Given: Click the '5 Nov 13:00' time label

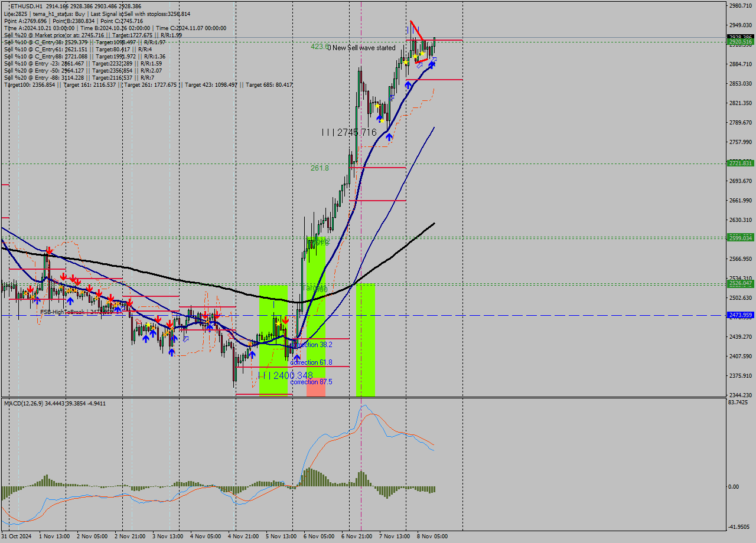Looking at the screenshot, I should pos(281,537).
